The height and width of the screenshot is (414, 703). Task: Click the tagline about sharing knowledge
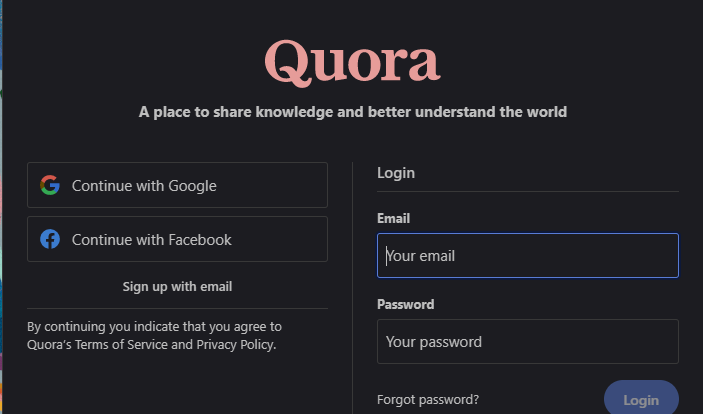pyautogui.click(x=352, y=112)
